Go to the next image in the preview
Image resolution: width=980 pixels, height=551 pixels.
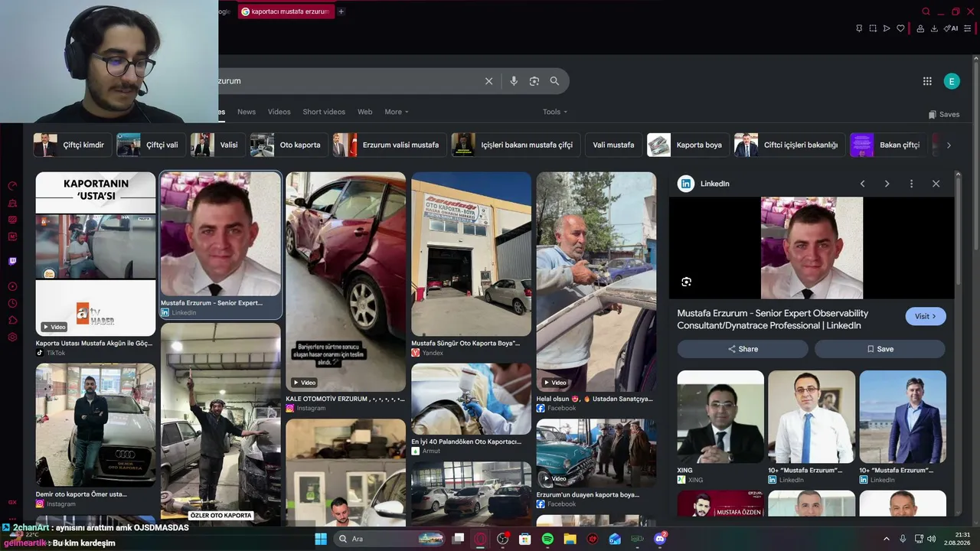point(887,184)
